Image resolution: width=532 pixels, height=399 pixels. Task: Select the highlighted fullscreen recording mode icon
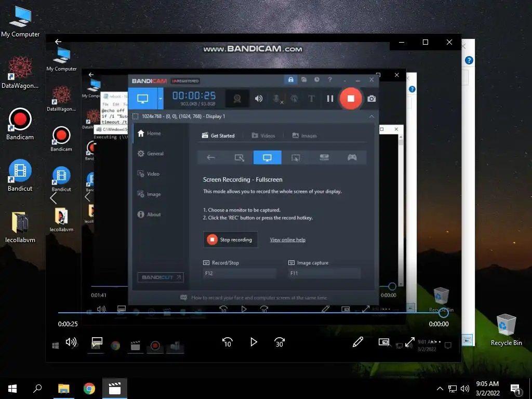pyautogui.click(x=268, y=157)
